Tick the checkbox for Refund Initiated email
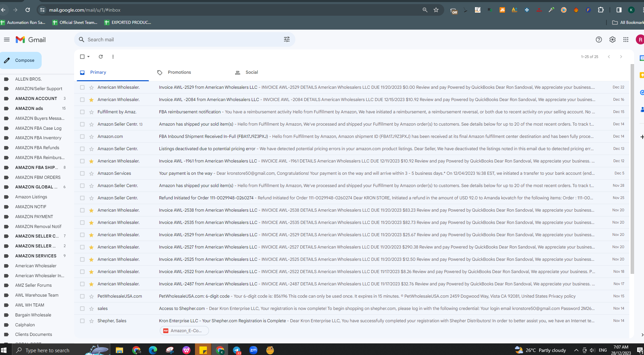The image size is (644, 355). [x=82, y=198]
